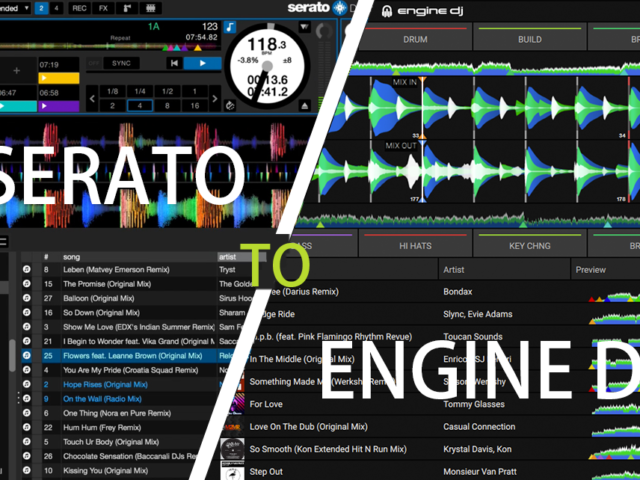The image size is (640, 480).
Task: Click the Preview column header
Action: click(606, 269)
